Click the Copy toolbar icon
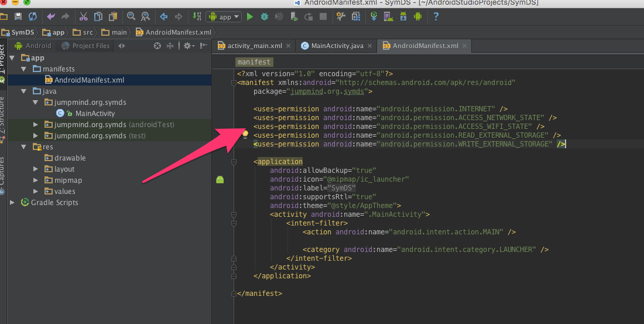Viewport: 644px width, 324px height. tap(98, 16)
